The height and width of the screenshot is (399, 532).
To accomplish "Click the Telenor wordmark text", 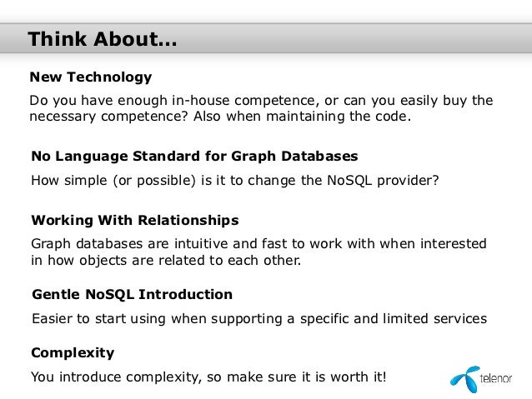I will click(x=495, y=378).
